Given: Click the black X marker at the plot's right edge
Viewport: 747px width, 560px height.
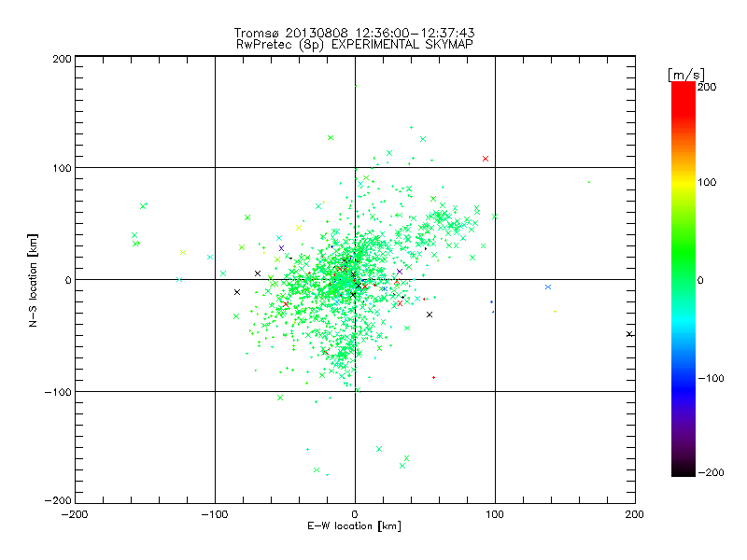Looking at the screenshot, I should click(x=629, y=334).
